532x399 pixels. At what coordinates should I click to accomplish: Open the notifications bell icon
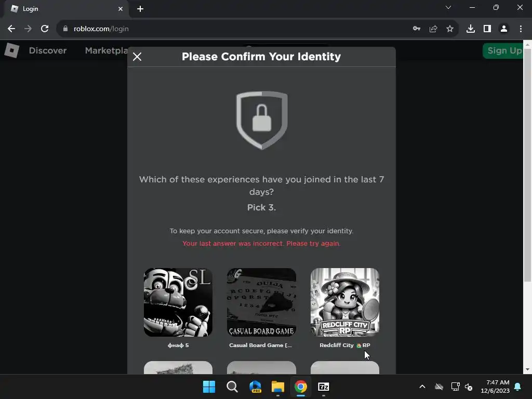tap(518, 387)
